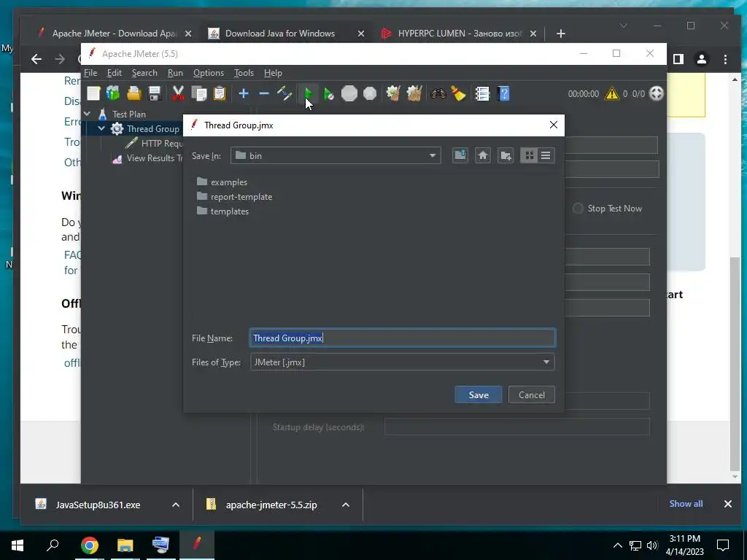Select HTTP Request tree node

[155, 144]
